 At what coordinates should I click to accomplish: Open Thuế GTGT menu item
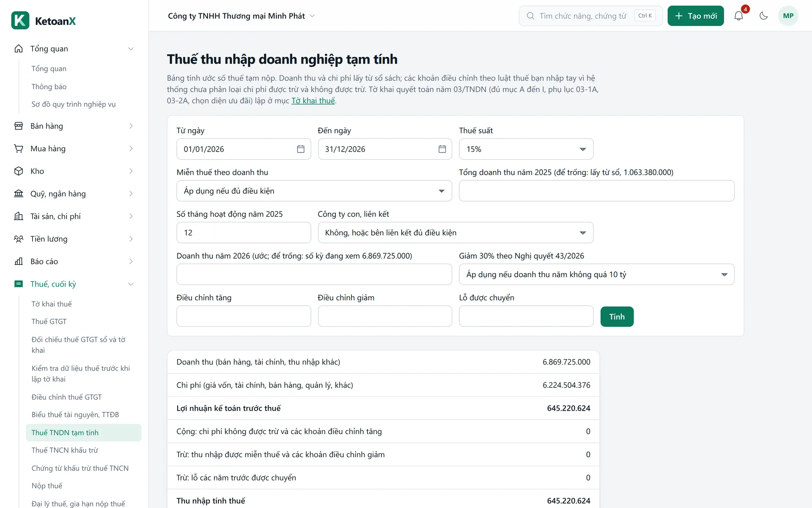(49, 322)
